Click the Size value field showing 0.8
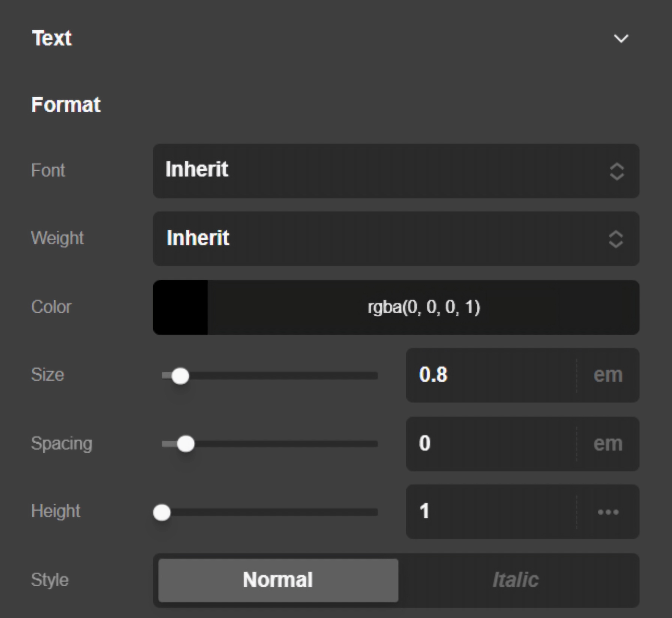 coord(468,375)
